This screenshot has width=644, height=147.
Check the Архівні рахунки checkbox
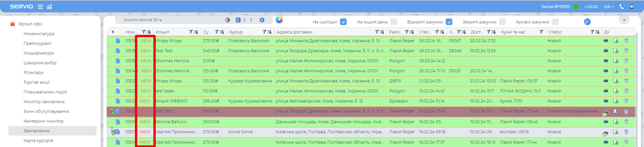tap(555, 22)
